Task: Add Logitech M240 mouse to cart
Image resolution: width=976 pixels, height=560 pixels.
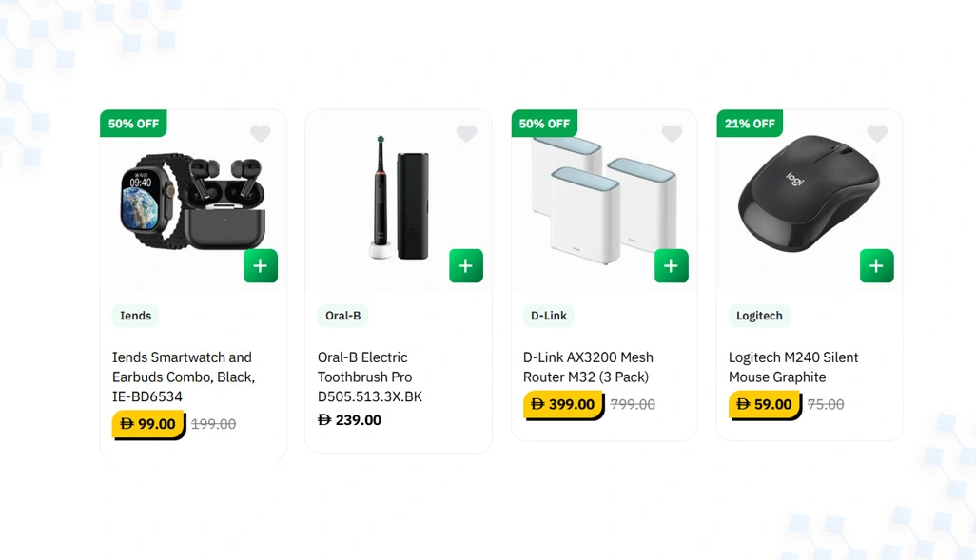Action: tap(877, 265)
